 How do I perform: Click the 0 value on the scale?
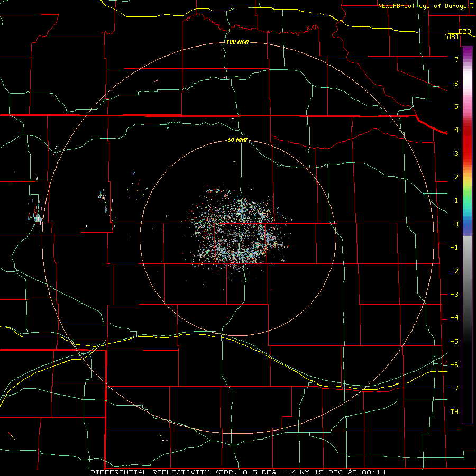point(456,224)
